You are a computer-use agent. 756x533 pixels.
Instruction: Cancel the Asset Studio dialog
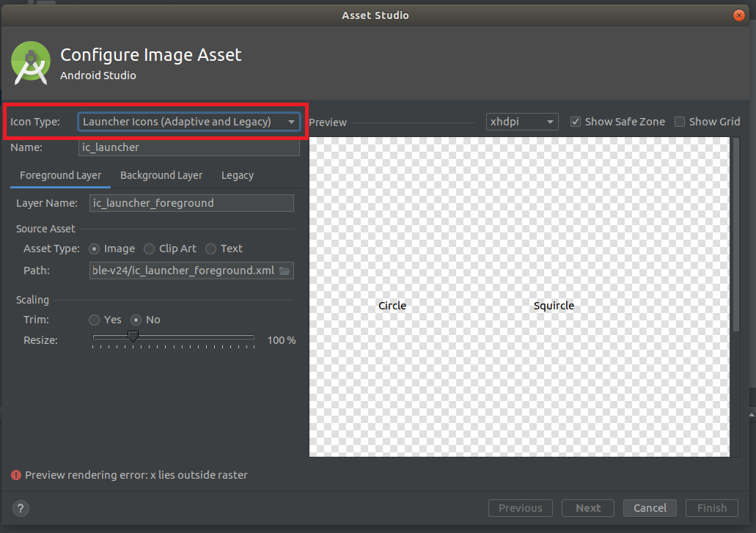pos(650,508)
